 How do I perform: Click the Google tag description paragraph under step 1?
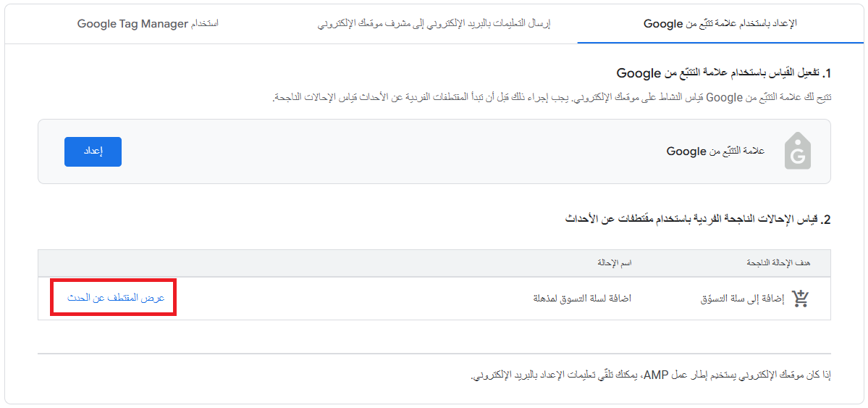tap(550, 97)
